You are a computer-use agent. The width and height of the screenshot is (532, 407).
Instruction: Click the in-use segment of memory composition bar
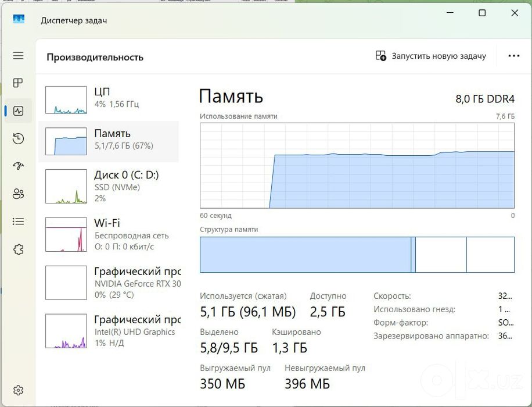click(305, 255)
